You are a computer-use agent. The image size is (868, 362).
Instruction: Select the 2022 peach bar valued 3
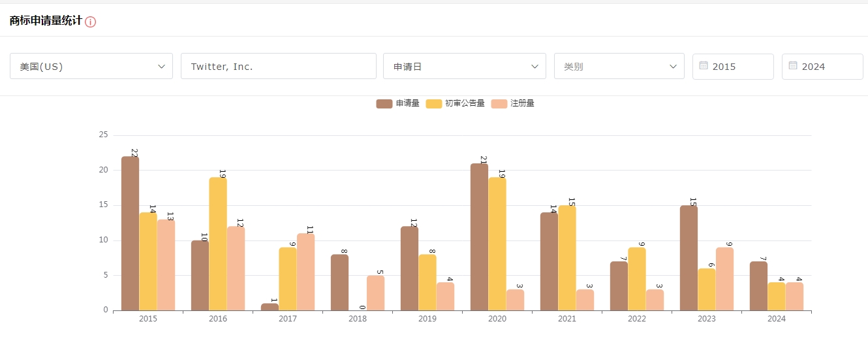[655, 300]
